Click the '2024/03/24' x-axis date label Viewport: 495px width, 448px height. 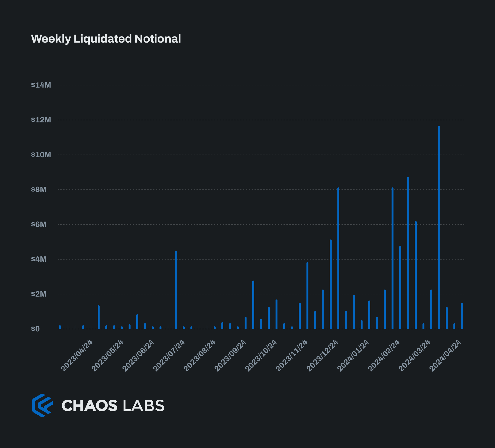[414, 356]
